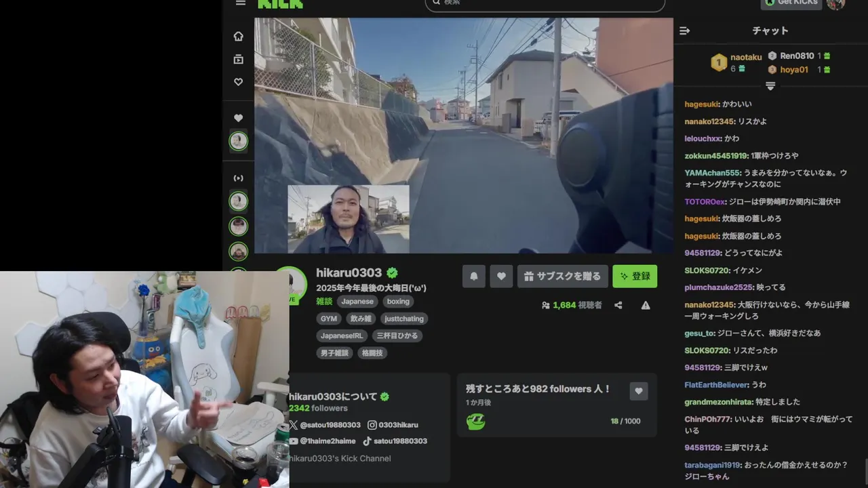Select the 格闘技 tag

[372, 353]
